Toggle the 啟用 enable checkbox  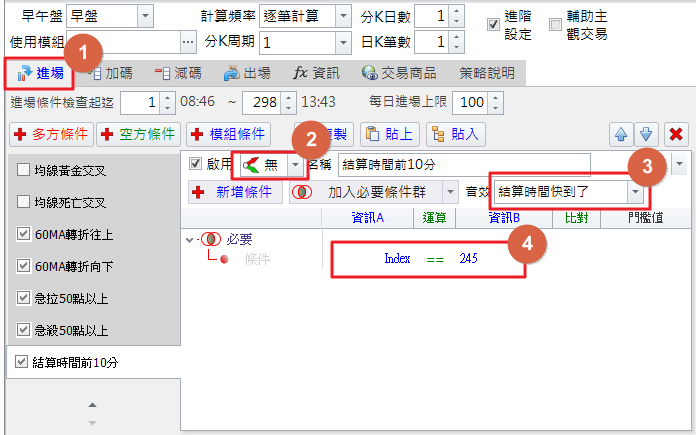(x=195, y=163)
